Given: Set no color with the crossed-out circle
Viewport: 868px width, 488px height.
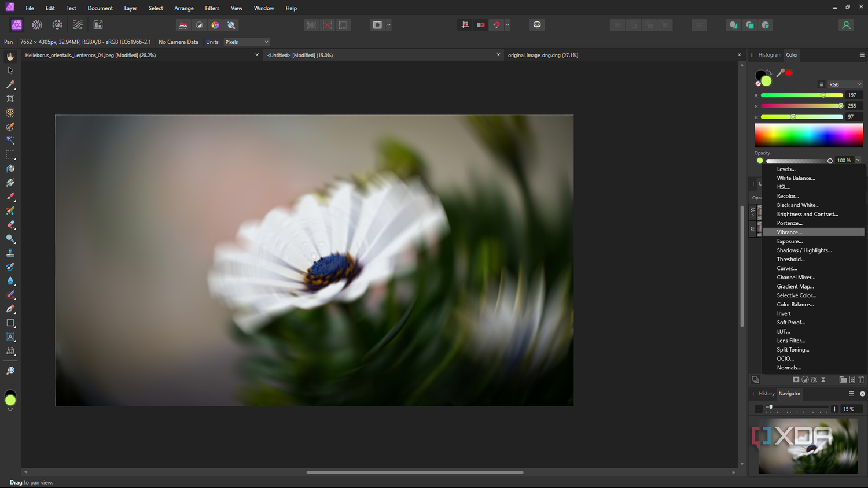Looking at the screenshot, I should (x=758, y=84).
